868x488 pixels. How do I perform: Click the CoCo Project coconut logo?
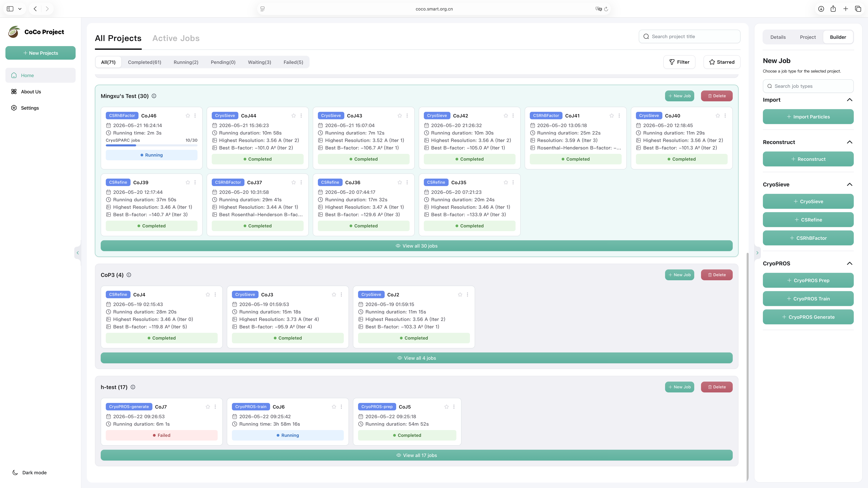[x=14, y=32]
